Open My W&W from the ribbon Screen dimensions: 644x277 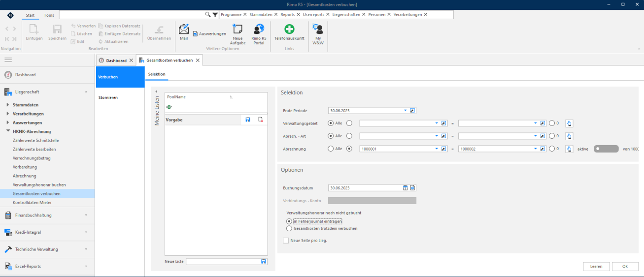318,34
